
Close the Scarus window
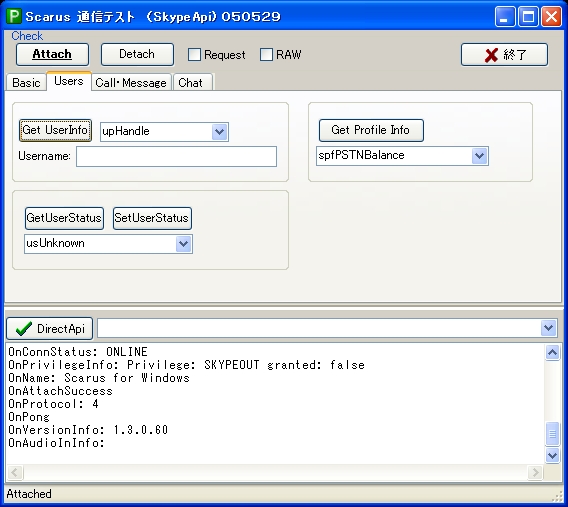[x=551, y=17]
